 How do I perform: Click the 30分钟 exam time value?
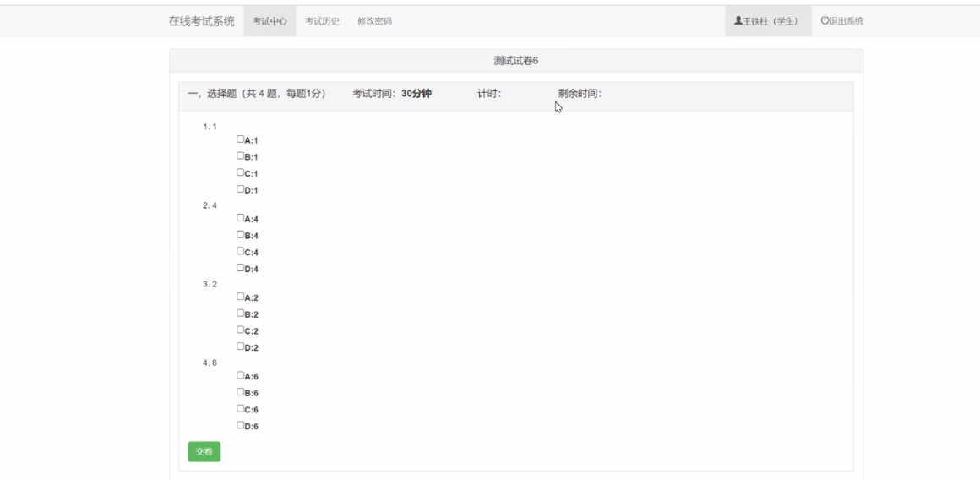[416, 94]
